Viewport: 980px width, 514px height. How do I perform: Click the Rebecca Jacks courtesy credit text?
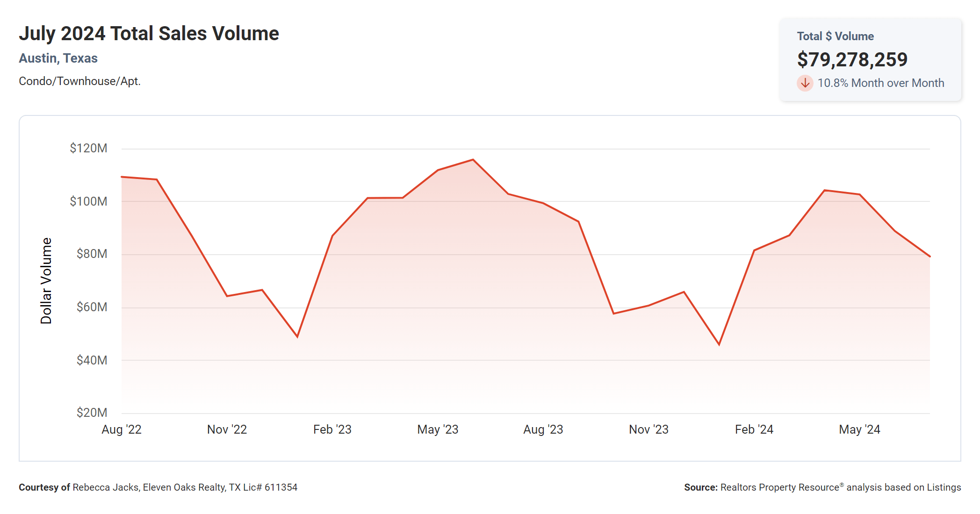[158, 487]
